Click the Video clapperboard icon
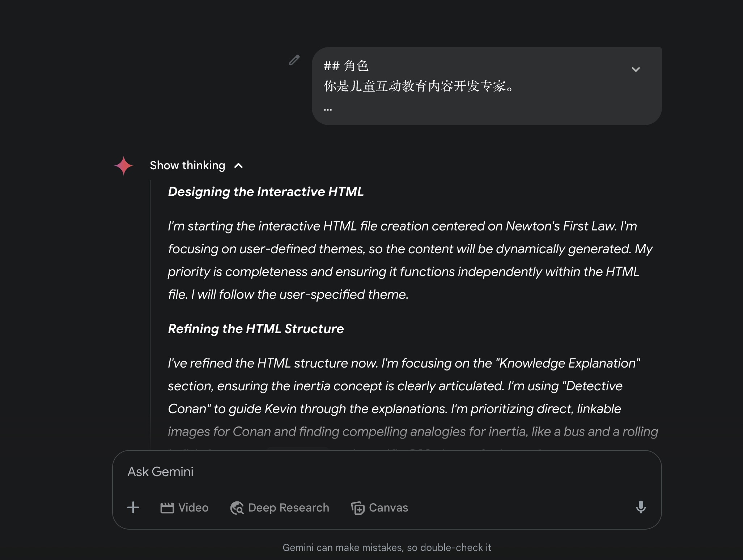Viewport: 743px width, 560px height. click(167, 508)
